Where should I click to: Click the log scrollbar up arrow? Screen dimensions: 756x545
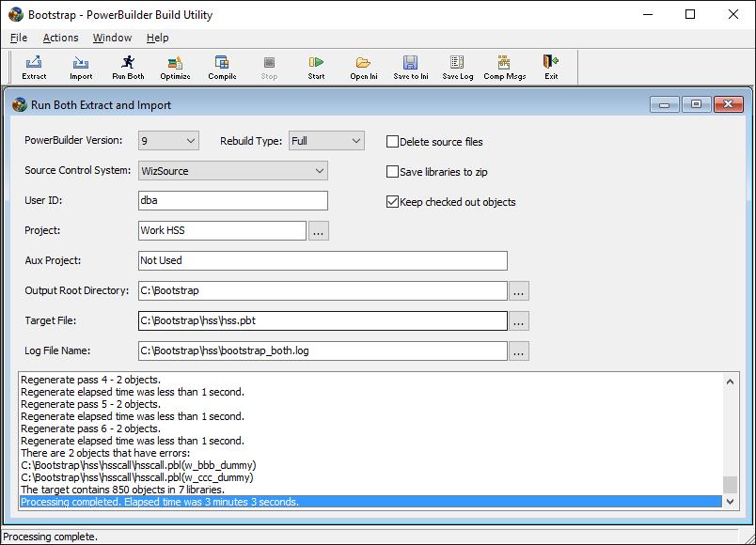730,382
